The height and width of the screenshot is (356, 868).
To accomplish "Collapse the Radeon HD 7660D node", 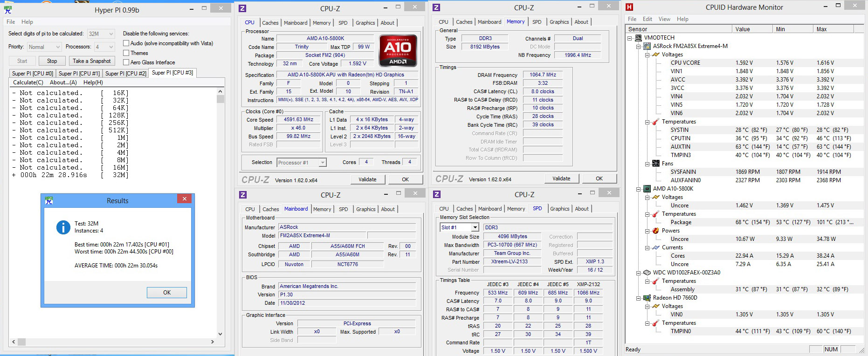I will pos(639,298).
